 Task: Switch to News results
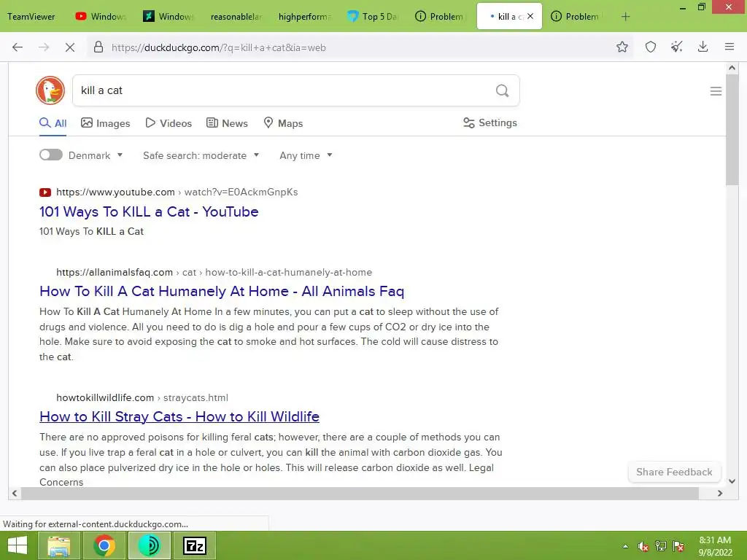tap(227, 123)
